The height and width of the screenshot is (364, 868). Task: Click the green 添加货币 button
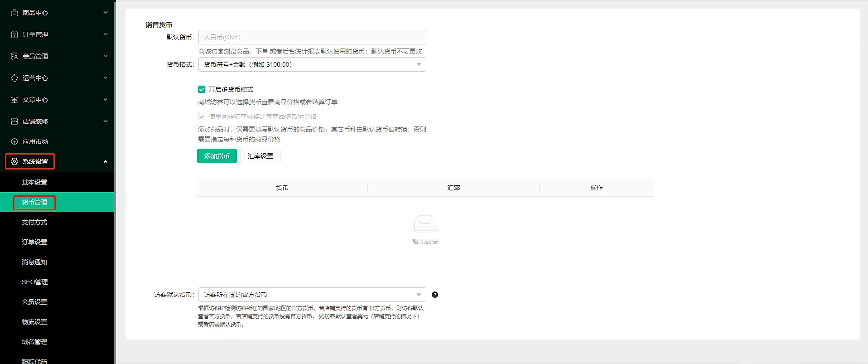pyautogui.click(x=217, y=156)
